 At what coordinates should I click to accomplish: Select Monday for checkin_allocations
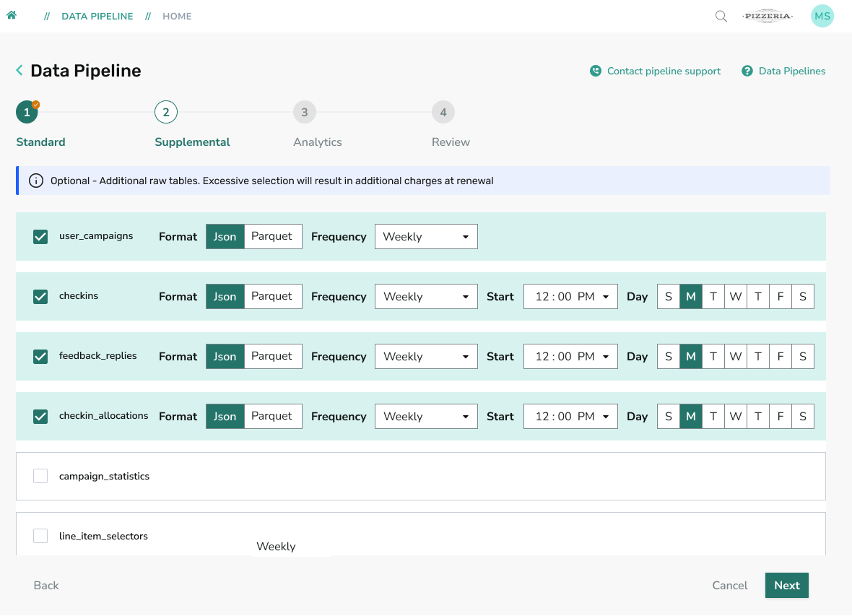[690, 417]
